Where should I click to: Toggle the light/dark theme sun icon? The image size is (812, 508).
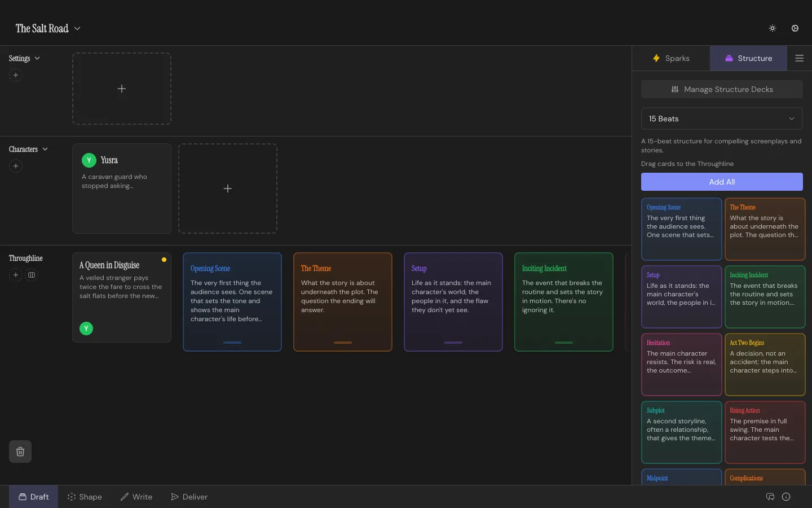coord(773,28)
